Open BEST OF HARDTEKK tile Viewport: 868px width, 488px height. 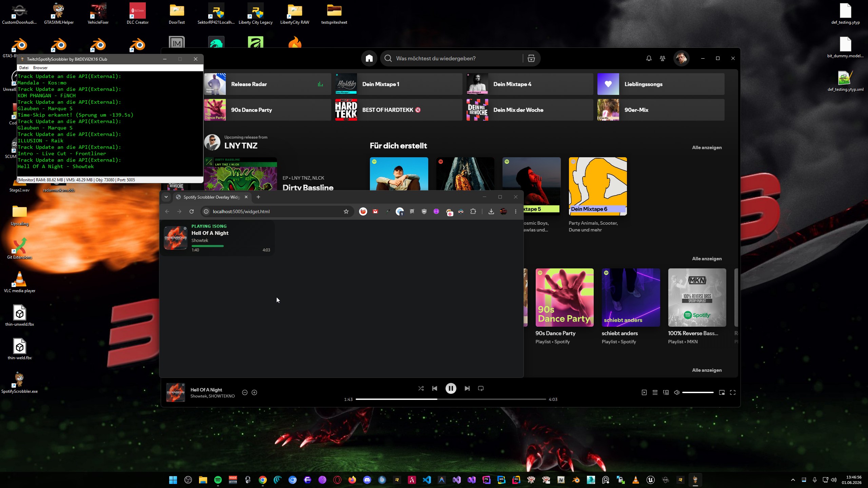pyautogui.click(x=398, y=110)
